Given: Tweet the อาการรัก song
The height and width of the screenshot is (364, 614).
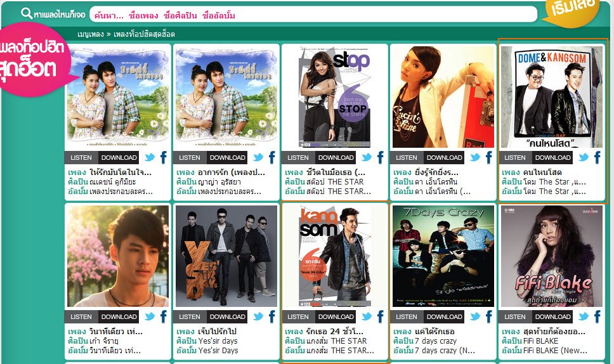Looking at the screenshot, I should 258,158.
